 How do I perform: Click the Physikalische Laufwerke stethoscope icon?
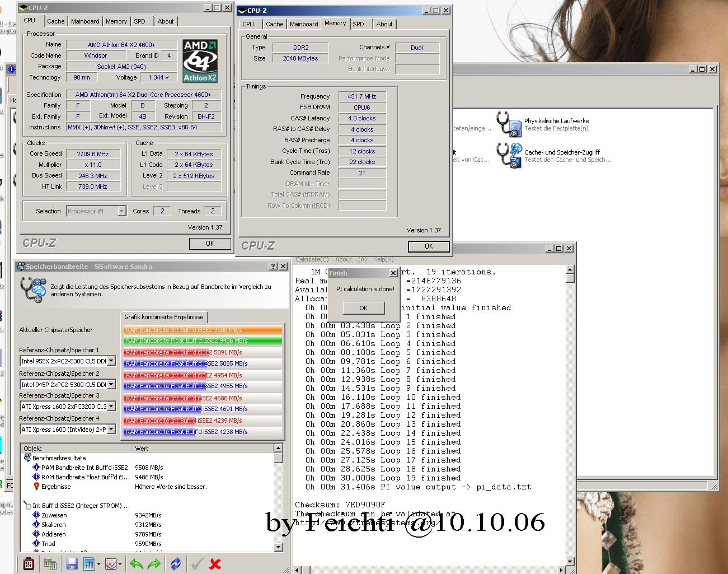pyautogui.click(x=509, y=124)
